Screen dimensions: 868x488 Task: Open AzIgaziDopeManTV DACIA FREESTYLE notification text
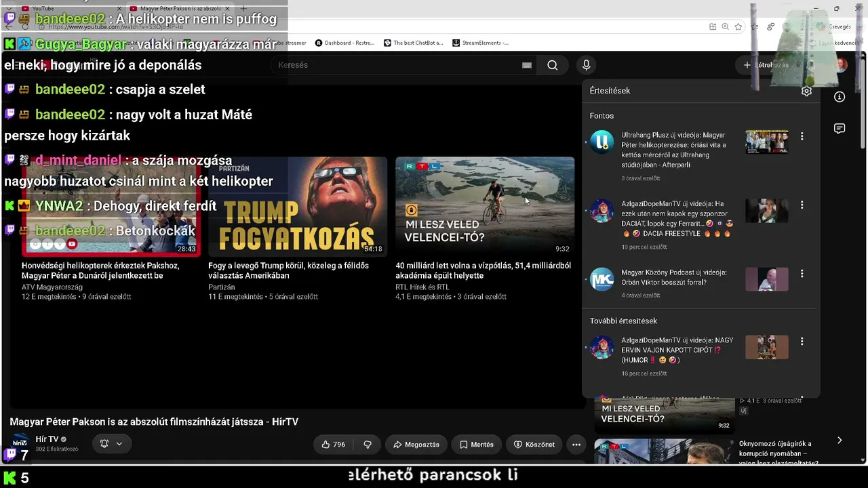677,219
